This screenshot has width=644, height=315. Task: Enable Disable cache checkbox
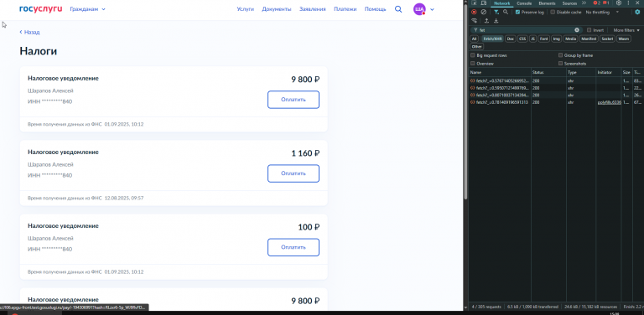553,12
